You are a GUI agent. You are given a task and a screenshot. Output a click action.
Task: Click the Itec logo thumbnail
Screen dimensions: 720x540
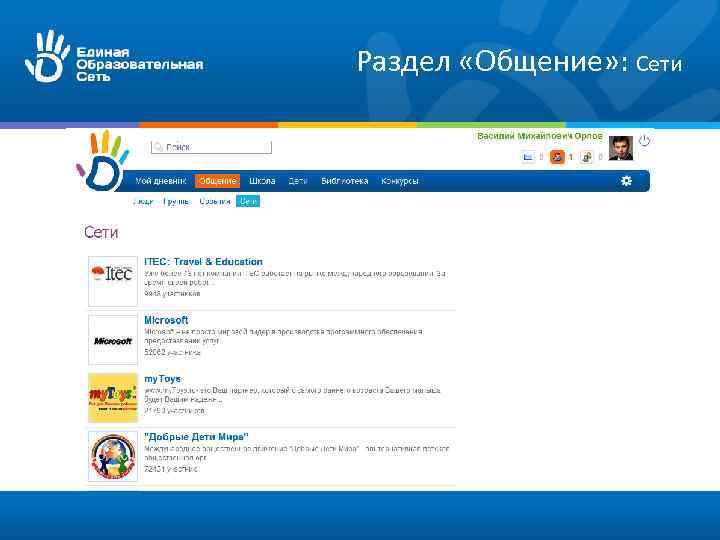113,281
